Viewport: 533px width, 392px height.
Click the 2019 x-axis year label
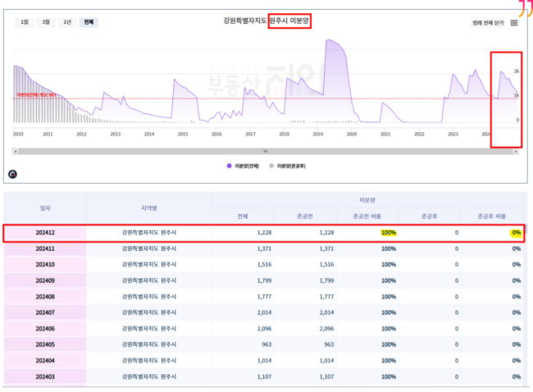point(318,134)
